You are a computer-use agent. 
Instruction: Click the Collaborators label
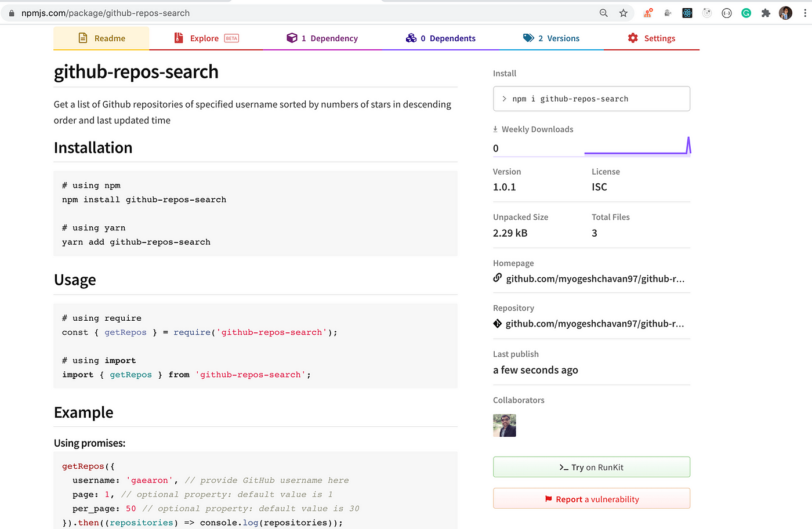[519, 400]
